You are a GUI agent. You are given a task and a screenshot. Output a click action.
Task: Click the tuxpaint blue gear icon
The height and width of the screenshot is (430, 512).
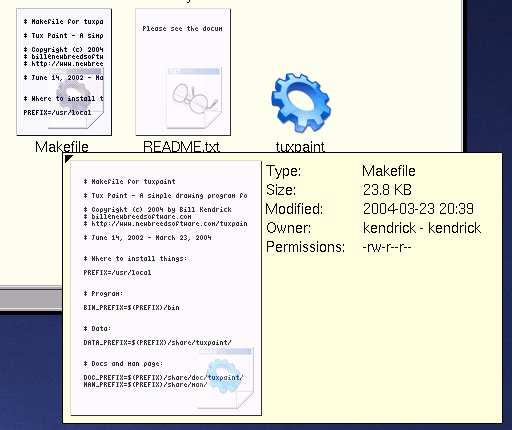tap(301, 103)
